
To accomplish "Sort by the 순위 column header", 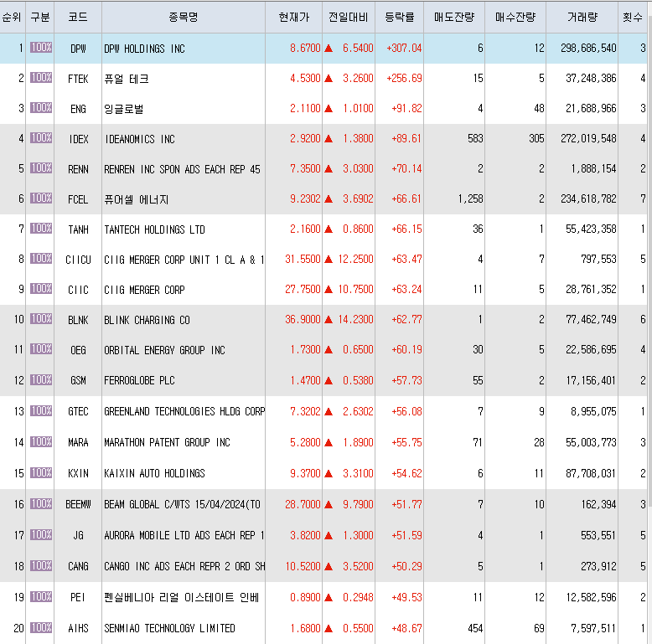I will coord(13,17).
